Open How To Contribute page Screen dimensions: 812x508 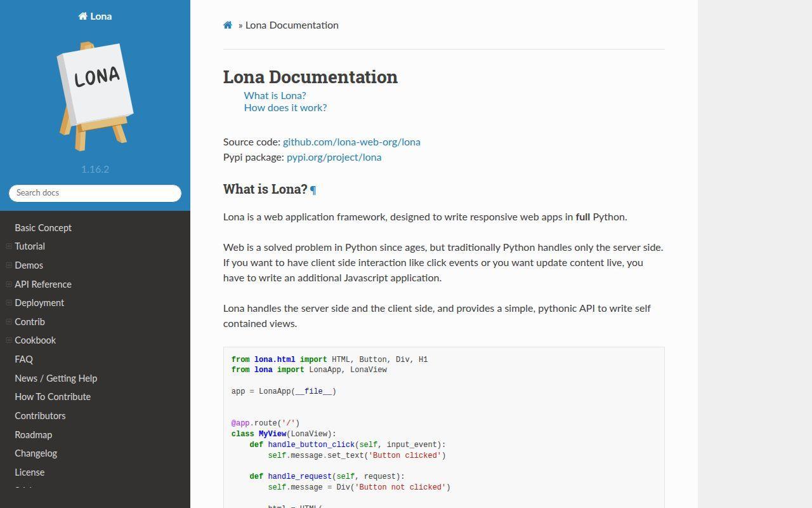(x=53, y=397)
